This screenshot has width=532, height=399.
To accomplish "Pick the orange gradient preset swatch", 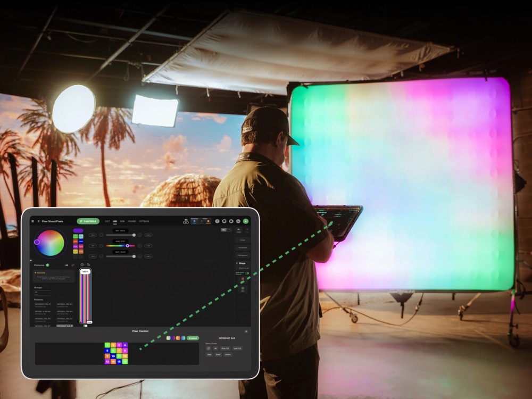I will pos(178,338).
